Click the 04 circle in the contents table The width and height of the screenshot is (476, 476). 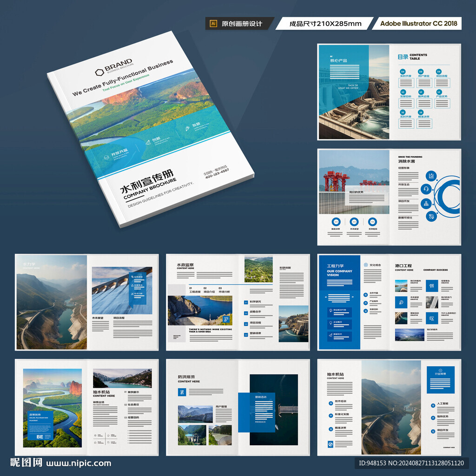click(x=403, y=72)
